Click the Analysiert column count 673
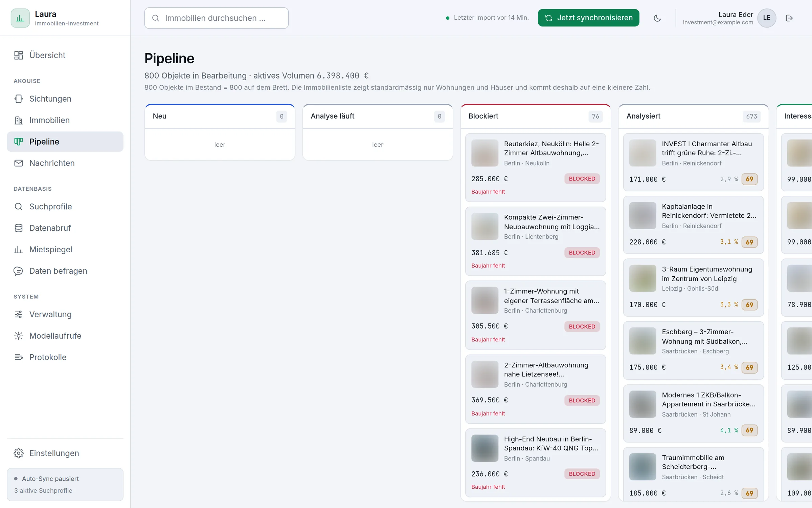The height and width of the screenshot is (508, 812). click(751, 117)
